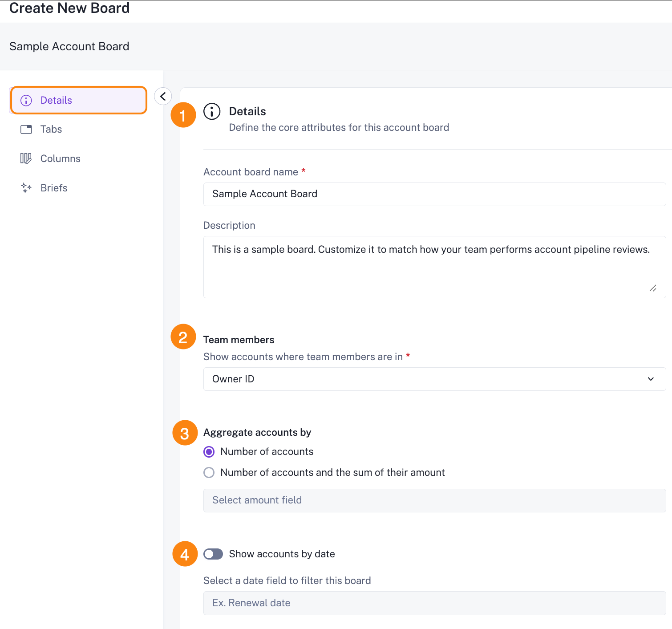Viewport: 672px width, 629px height.
Task: Click the orange step 1 badge
Action: (183, 115)
